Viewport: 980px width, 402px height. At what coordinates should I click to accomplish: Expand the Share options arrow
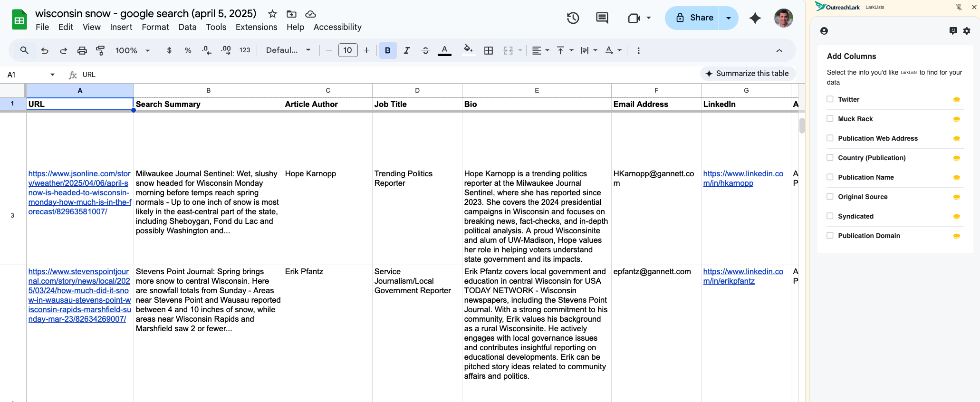pyautogui.click(x=729, y=18)
